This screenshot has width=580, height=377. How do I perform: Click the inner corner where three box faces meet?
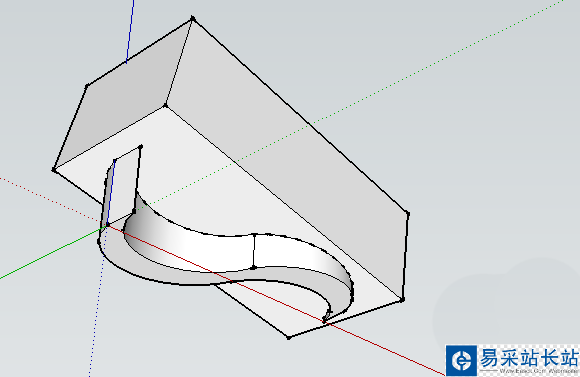(165, 106)
